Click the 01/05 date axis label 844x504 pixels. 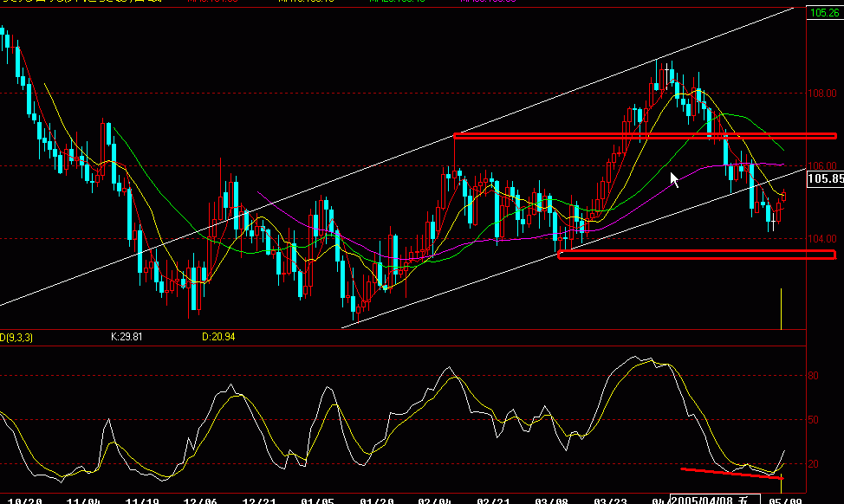coord(317,501)
